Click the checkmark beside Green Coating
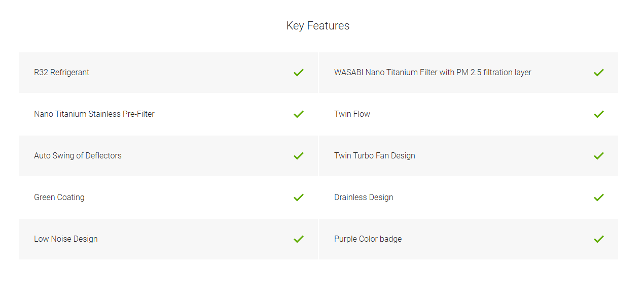 point(299,198)
